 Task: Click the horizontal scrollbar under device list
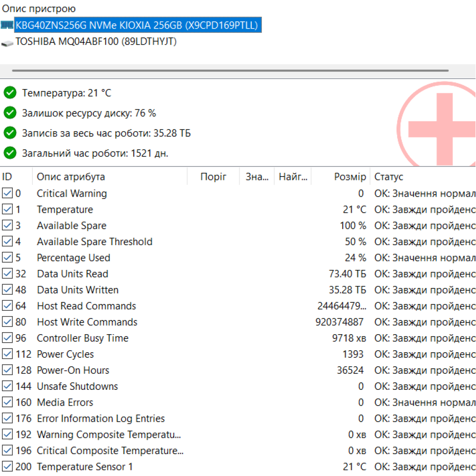[230, 70]
